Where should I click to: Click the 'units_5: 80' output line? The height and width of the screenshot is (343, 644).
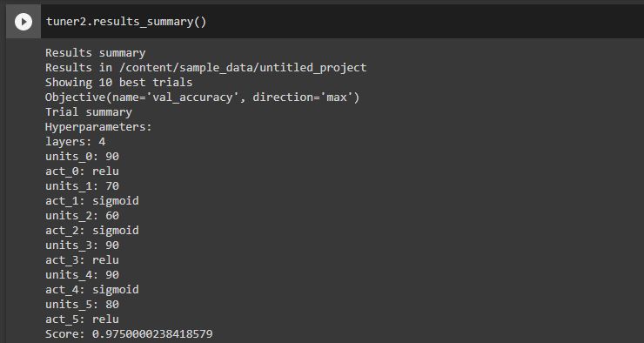point(82,305)
